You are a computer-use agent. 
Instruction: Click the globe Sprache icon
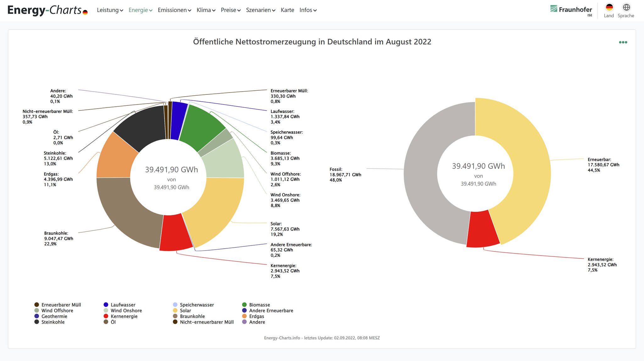tap(626, 8)
